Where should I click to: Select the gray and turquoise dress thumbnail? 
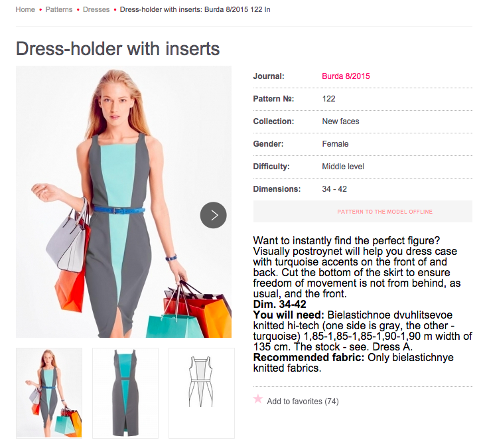pos(125,393)
